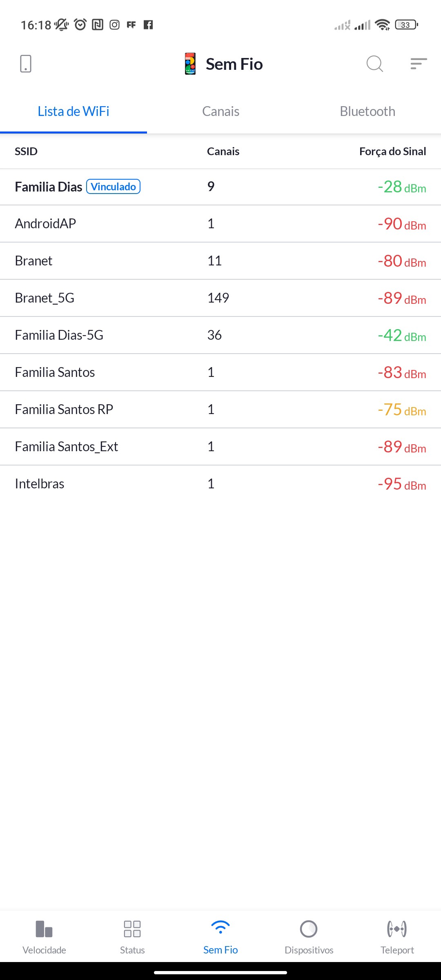Tap the phone device icon in header
Image resolution: width=441 pixels, height=980 pixels.
click(26, 64)
